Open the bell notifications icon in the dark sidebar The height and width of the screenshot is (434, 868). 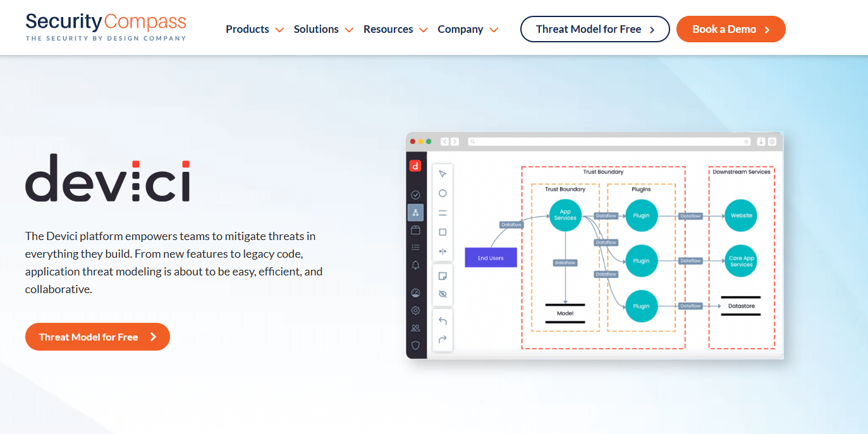point(416,265)
